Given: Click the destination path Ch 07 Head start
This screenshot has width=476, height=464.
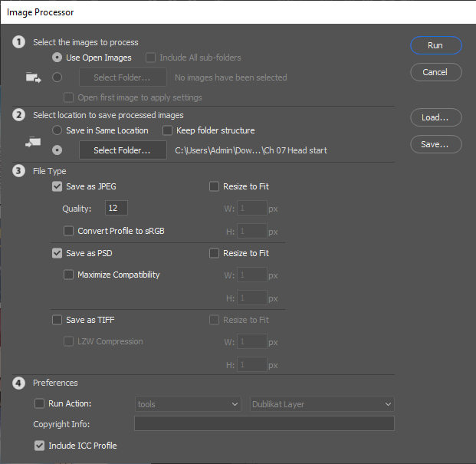Looking at the screenshot, I should coord(251,150).
